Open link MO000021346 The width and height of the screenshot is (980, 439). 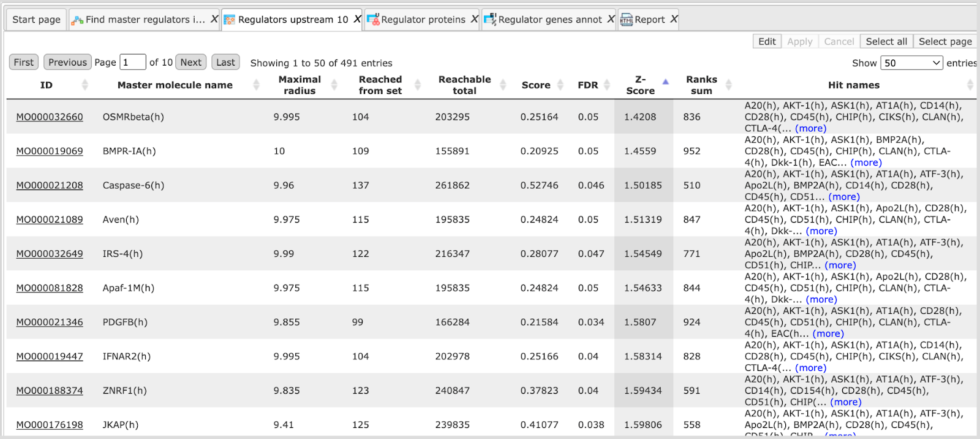50,322
